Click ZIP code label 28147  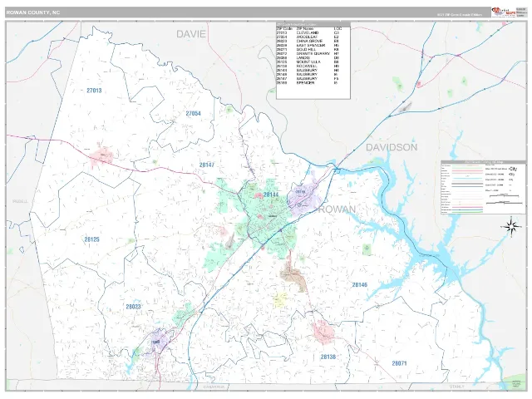tap(207, 165)
